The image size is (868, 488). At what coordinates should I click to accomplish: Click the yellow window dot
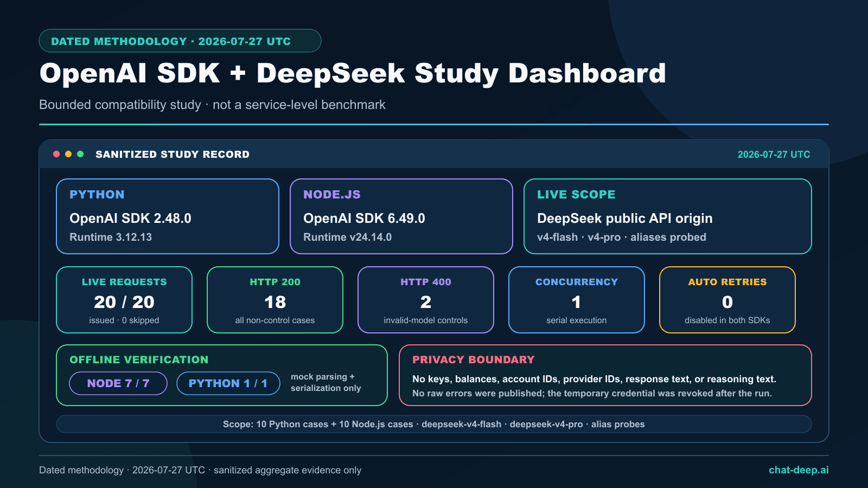pyautogui.click(x=68, y=154)
